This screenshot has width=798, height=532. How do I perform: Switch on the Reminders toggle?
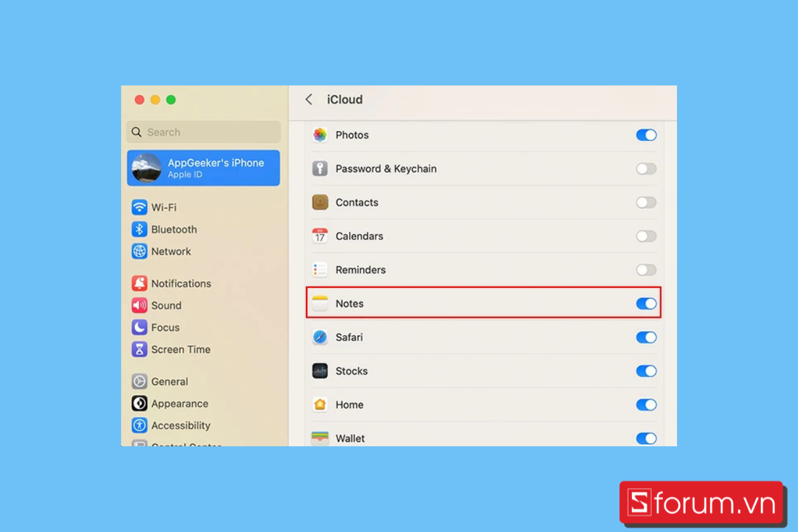click(646, 270)
